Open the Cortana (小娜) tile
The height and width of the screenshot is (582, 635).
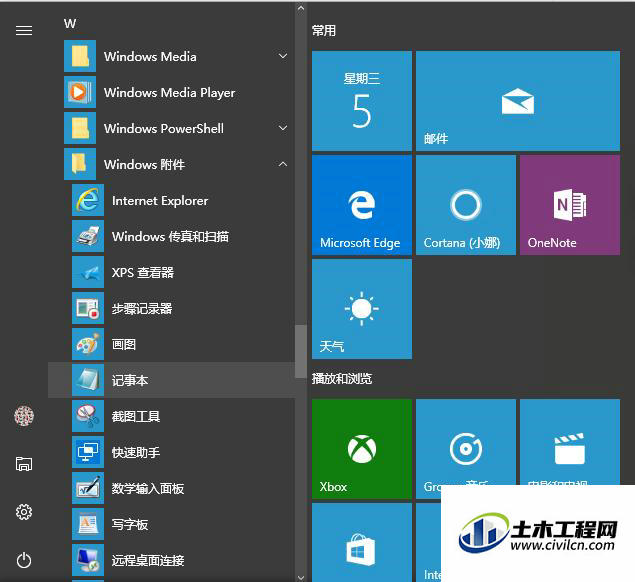click(466, 205)
